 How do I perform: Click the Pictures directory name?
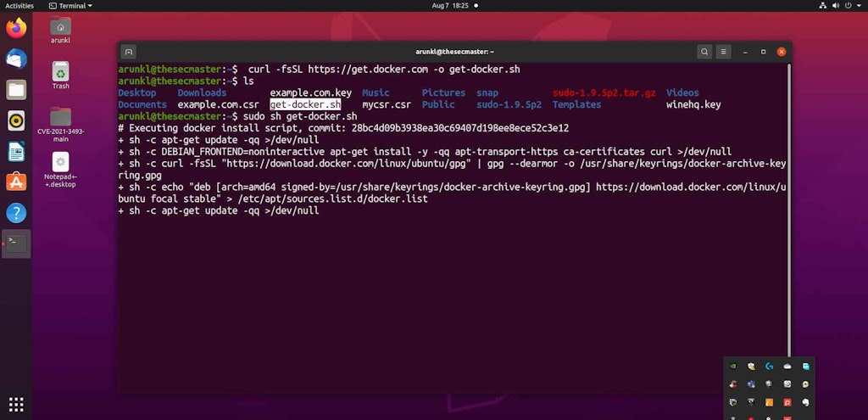[x=443, y=93]
